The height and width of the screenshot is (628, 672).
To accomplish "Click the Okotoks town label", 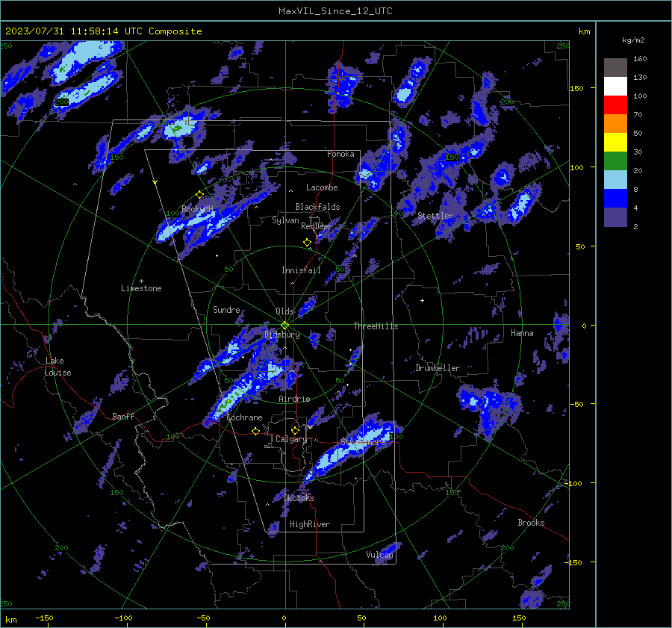I will point(299,498).
